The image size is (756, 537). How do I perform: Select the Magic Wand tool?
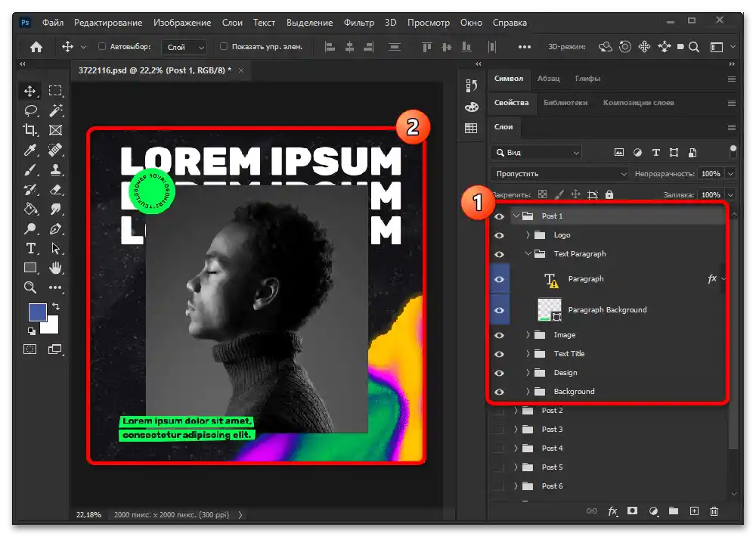point(55,110)
